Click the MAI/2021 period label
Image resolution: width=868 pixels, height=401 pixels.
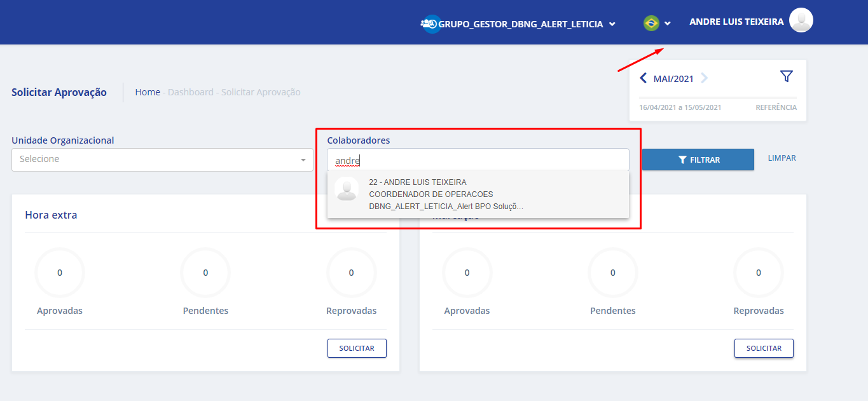click(x=673, y=79)
